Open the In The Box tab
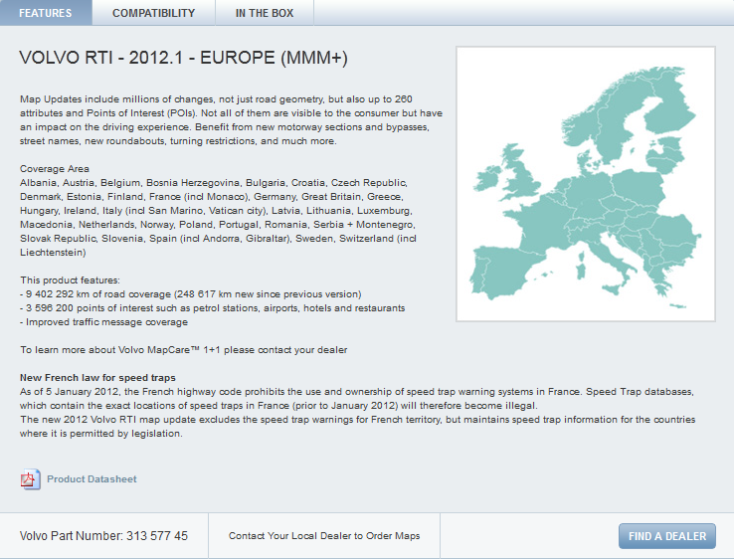The width and height of the screenshot is (734, 560). (265, 13)
